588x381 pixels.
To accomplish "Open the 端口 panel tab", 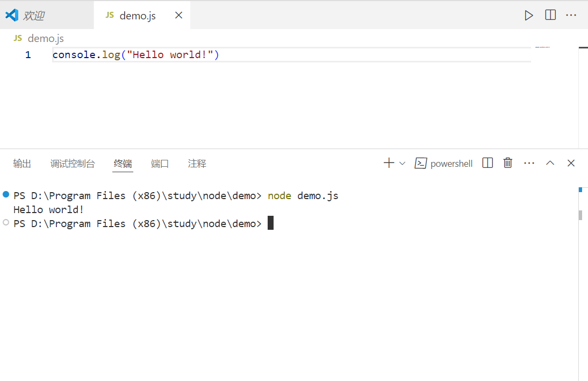I will coord(160,164).
